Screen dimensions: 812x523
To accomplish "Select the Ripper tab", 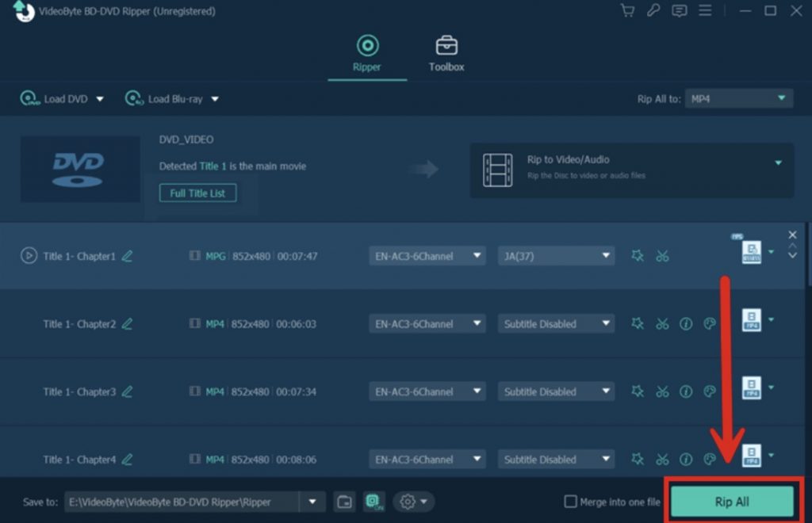I will click(x=366, y=54).
